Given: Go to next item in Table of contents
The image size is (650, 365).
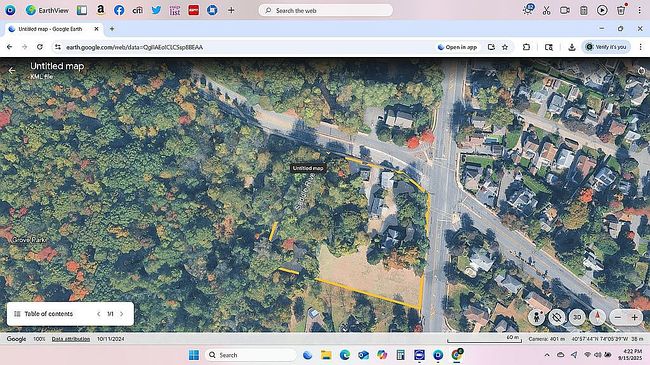Looking at the screenshot, I should (x=122, y=314).
